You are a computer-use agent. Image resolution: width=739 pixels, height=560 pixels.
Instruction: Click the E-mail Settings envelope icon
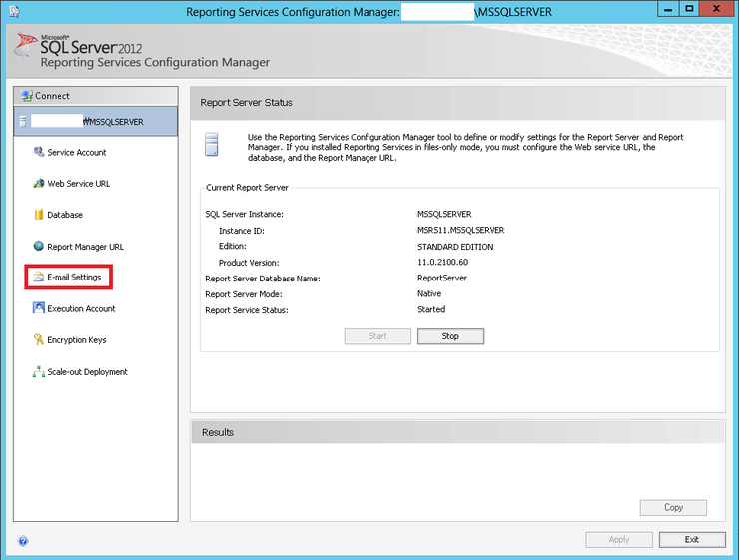(39, 278)
